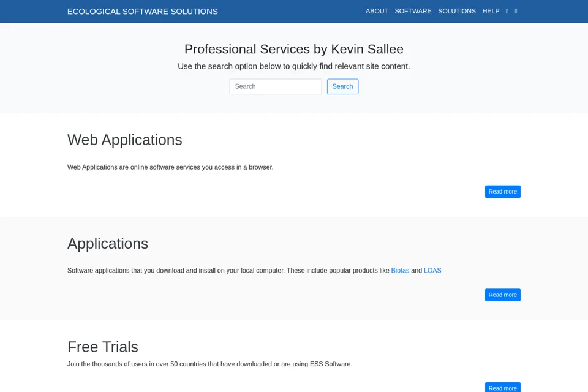Click the 'Applications' heading above the download paragraph
The height and width of the screenshot is (392, 588).
108,244
